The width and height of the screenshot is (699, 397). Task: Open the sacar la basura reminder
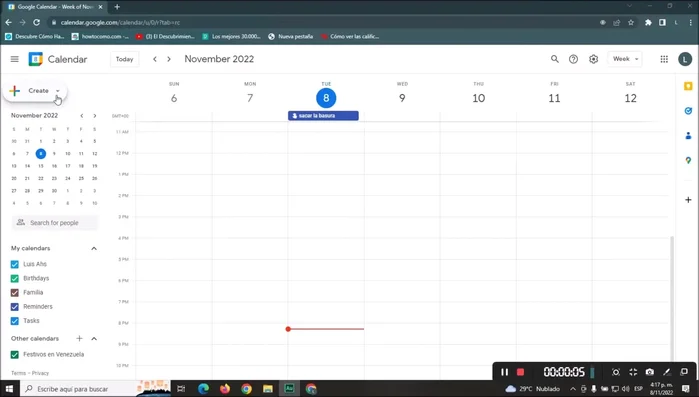(x=323, y=116)
